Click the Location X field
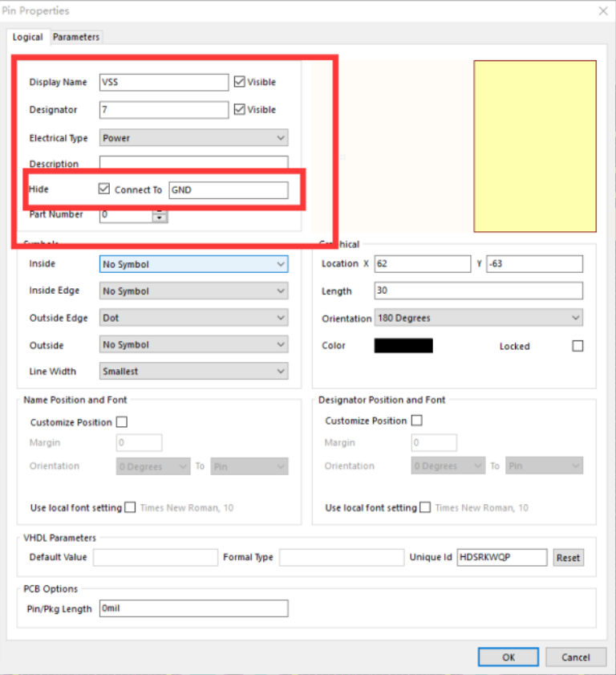Viewport: 616px width, 675px height. click(423, 264)
